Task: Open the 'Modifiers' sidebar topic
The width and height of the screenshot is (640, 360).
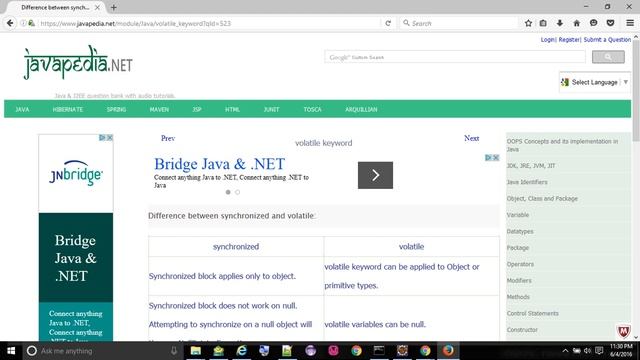Action: pyautogui.click(x=519, y=280)
